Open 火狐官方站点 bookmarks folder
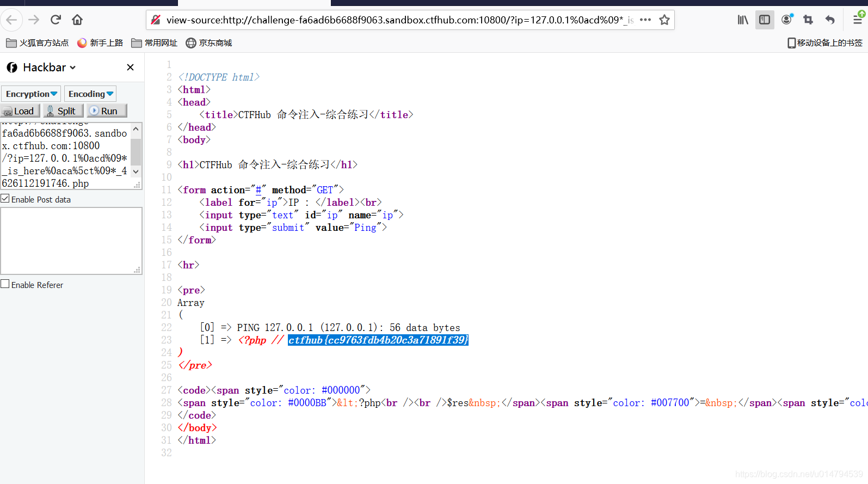 tap(38, 43)
